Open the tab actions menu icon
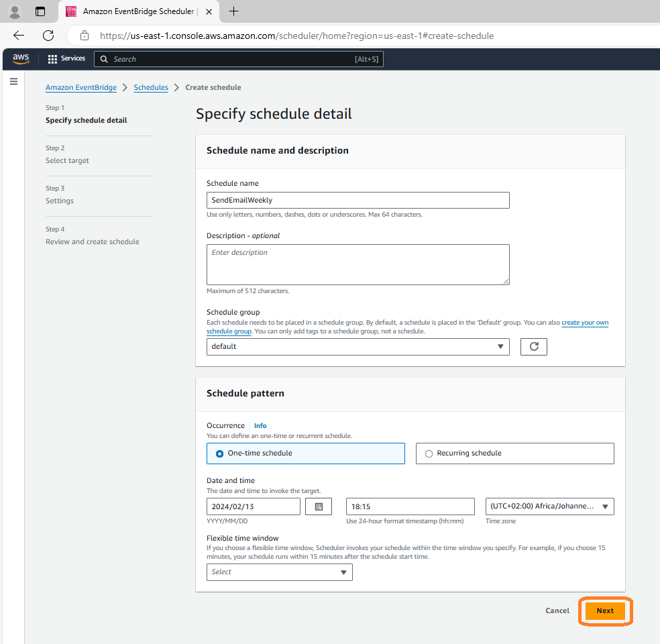Image resolution: width=660 pixels, height=644 pixels. 40,11
